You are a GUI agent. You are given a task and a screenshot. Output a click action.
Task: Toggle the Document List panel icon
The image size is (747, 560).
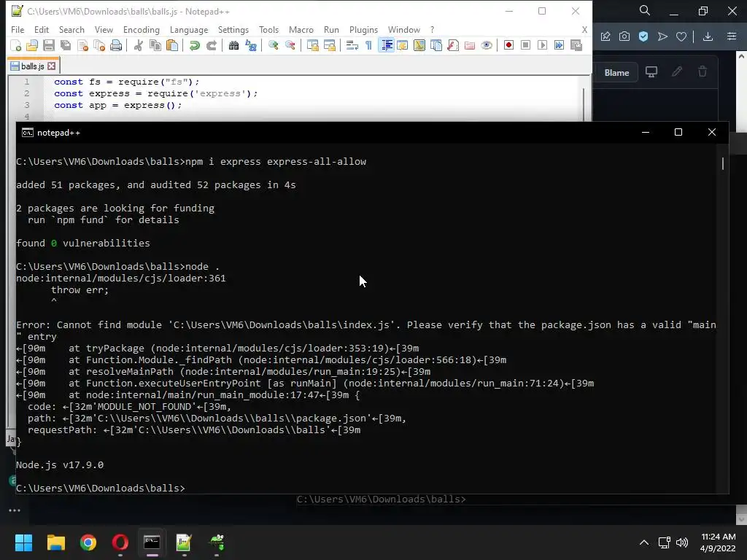click(x=436, y=45)
